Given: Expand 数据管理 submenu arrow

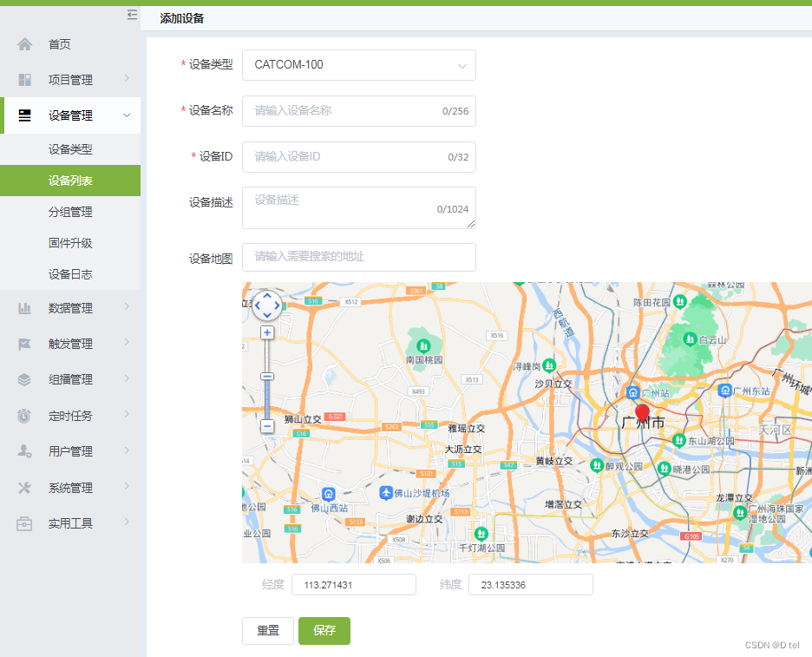Looking at the screenshot, I should (x=127, y=306).
